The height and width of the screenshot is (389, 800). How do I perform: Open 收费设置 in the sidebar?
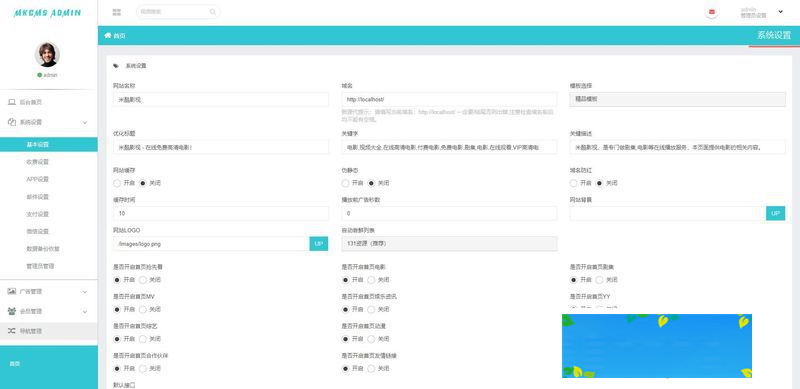tap(37, 162)
